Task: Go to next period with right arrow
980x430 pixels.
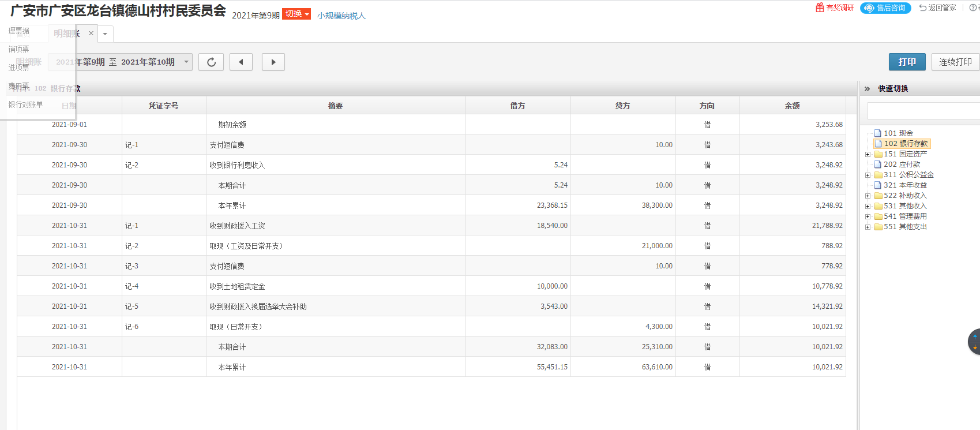Action: tap(273, 62)
